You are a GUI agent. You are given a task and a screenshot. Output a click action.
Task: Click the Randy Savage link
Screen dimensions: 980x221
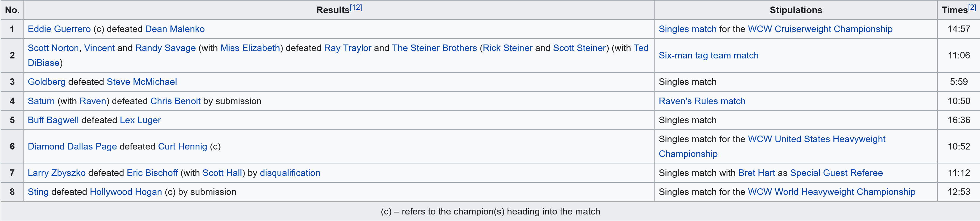[165, 48]
